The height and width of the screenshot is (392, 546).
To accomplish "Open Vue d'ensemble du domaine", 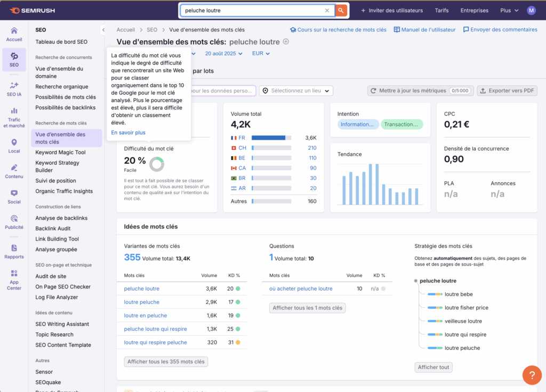I will point(59,73).
